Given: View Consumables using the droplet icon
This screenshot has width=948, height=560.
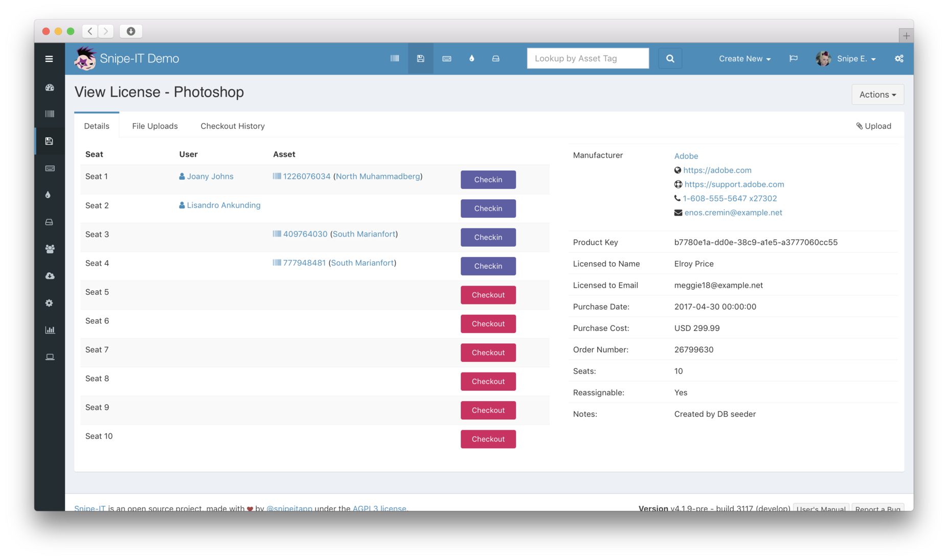Looking at the screenshot, I should tap(50, 195).
